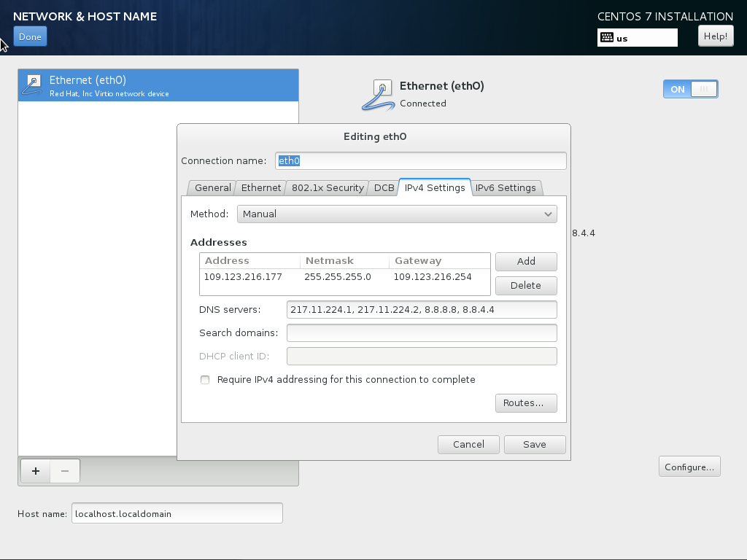The height and width of the screenshot is (560, 747).
Task: Select the Ethernet (eth0) device icon in sidebar
Action: pos(31,85)
